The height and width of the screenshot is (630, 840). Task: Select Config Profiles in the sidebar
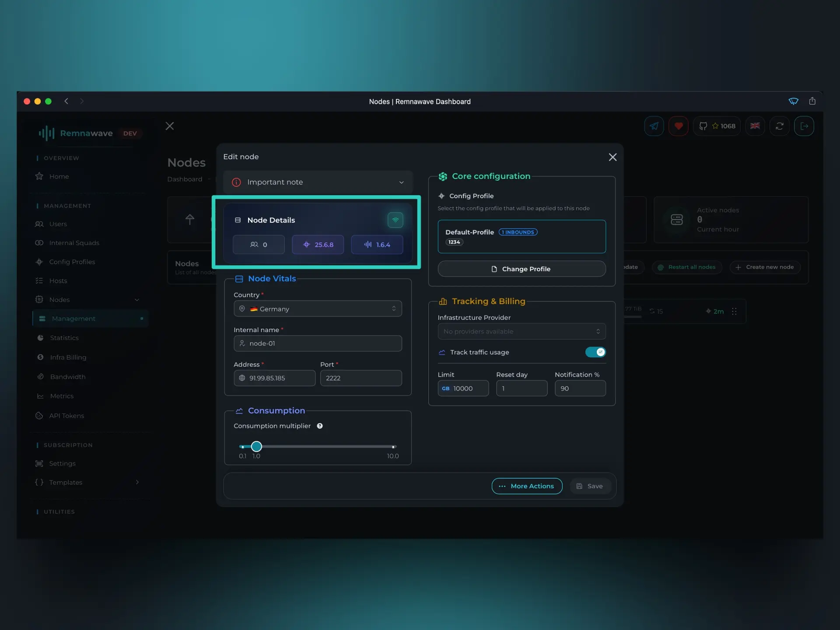click(72, 262)
